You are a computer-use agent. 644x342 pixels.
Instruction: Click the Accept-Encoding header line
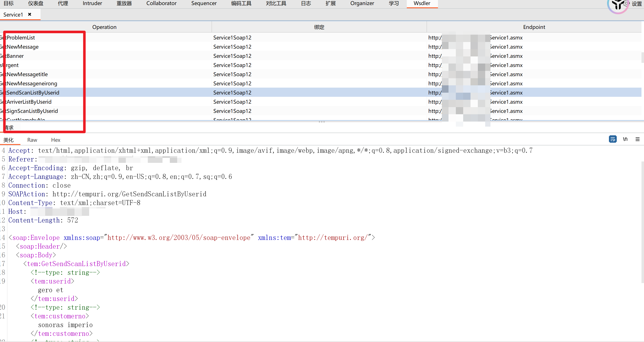coord(71,168)
